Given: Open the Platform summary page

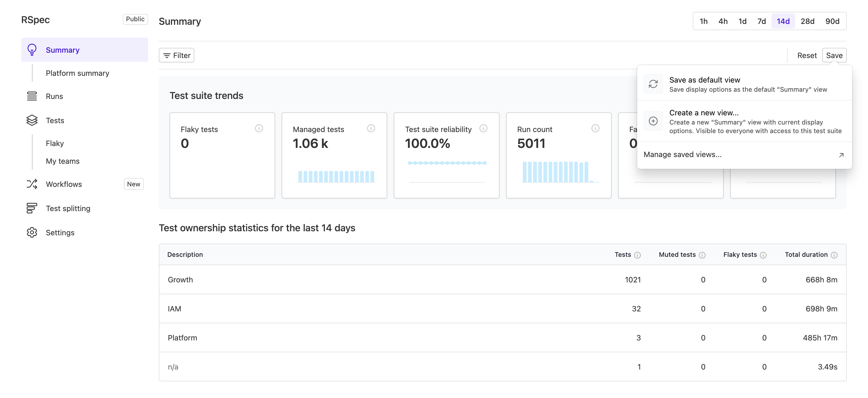Looking at the screenshot, I should click(x=77, y=73).
